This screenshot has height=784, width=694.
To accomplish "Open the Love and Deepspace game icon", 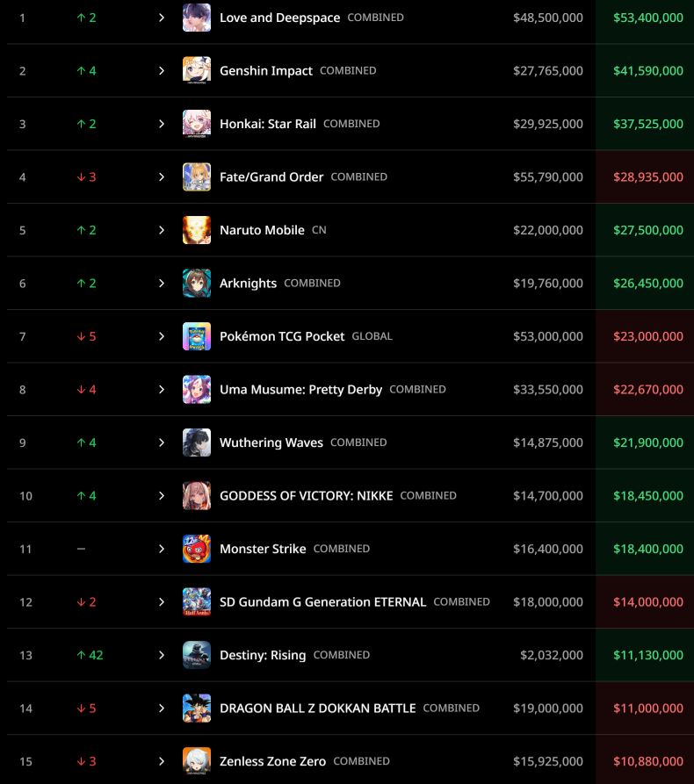I will click(197, 18).
